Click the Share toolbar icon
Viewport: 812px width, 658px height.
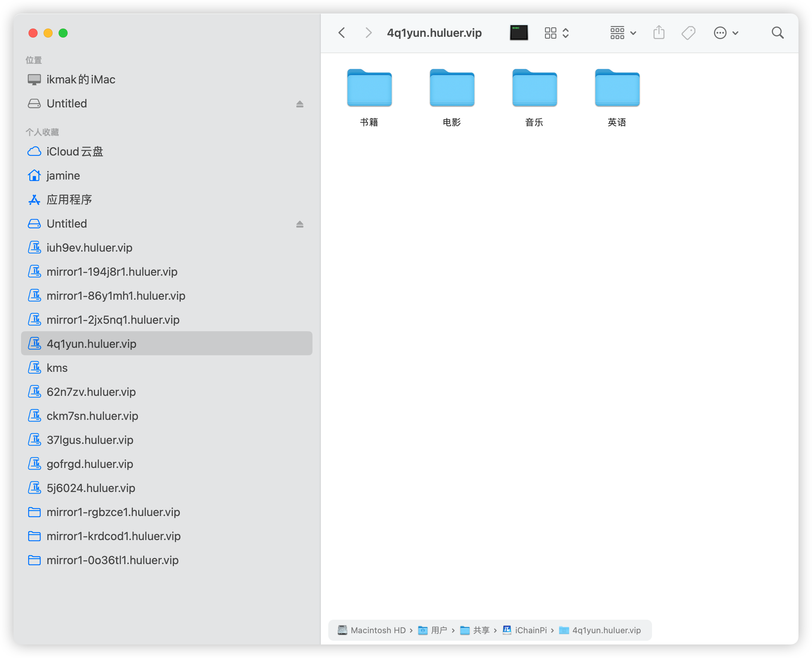pyautogui.click(x=659, y=33)
